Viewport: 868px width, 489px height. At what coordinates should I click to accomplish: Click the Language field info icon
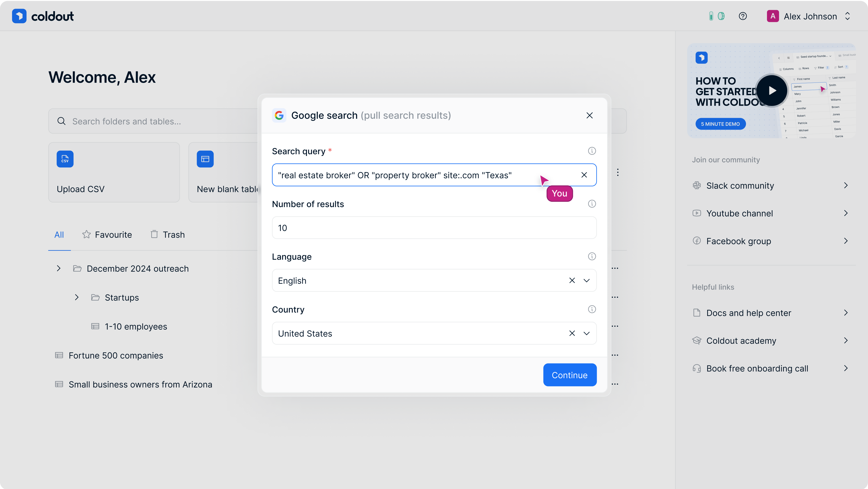592,257
